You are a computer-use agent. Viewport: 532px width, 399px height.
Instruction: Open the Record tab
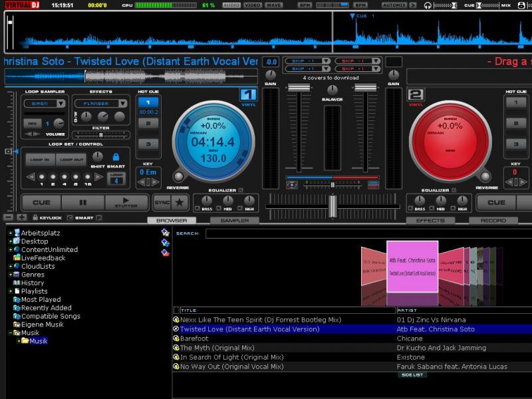click(x=493, y=220)
